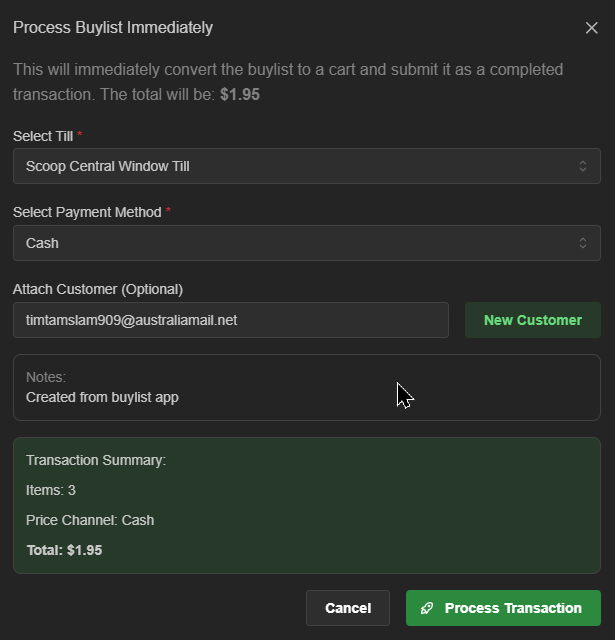Close the Process Buylist Immediately dialog
This screenshot has height=640, width=615.
pos(591,28)
